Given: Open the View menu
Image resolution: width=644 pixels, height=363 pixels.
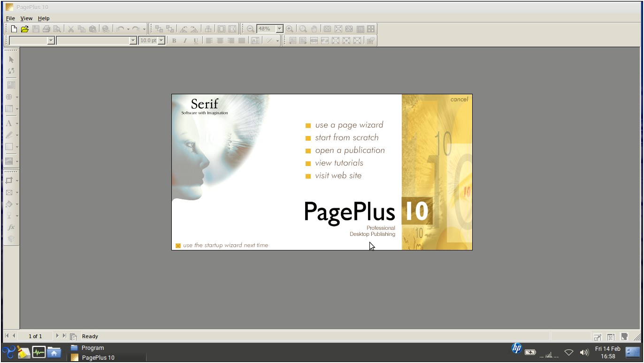Looking at the screenshot, I should click(26, 18).
